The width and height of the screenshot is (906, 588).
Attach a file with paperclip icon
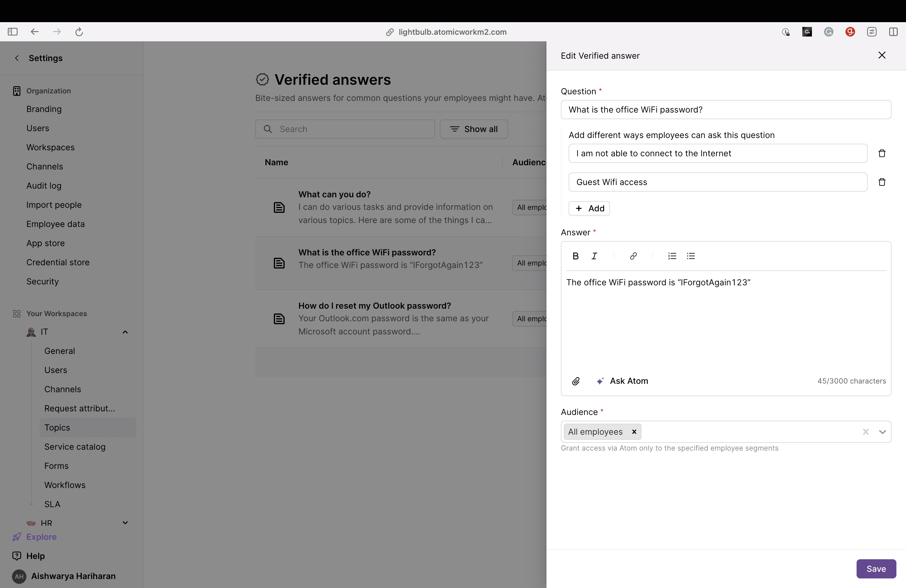coord(576,381)
